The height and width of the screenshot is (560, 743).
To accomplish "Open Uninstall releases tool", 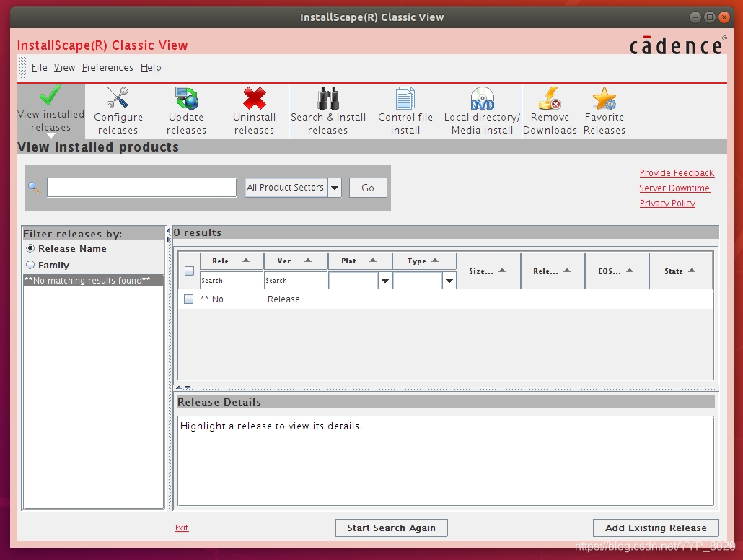I will 255,110.
